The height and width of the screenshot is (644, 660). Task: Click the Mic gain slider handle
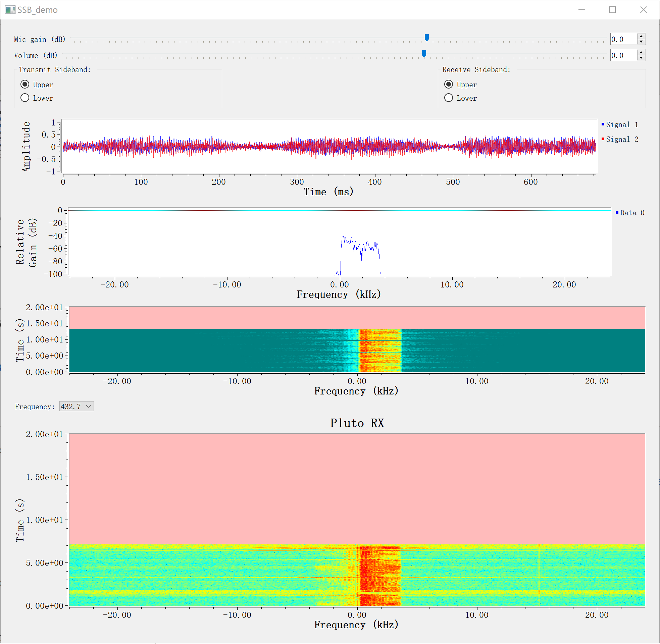coord(426,38)
